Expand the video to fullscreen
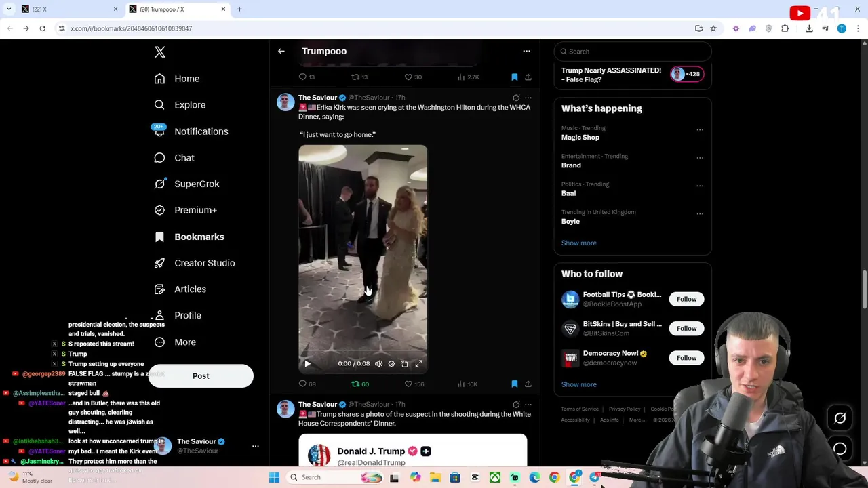Image resolution: width=868 pixels, height=488 pixels. [x=418, y=364]
